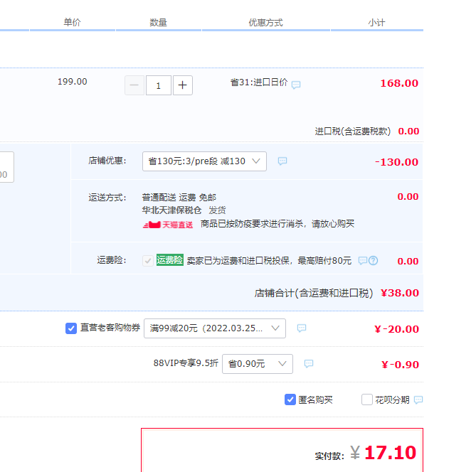476x472 pixels.
Task: Uncheck the 直营老客购物券 checkbox
Action: pos(71,328)
